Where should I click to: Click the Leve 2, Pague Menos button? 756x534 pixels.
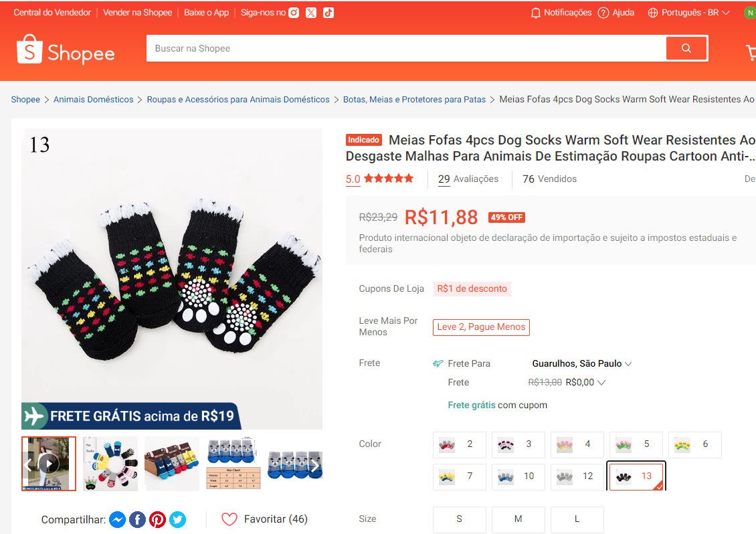click(x=481, y=327)
